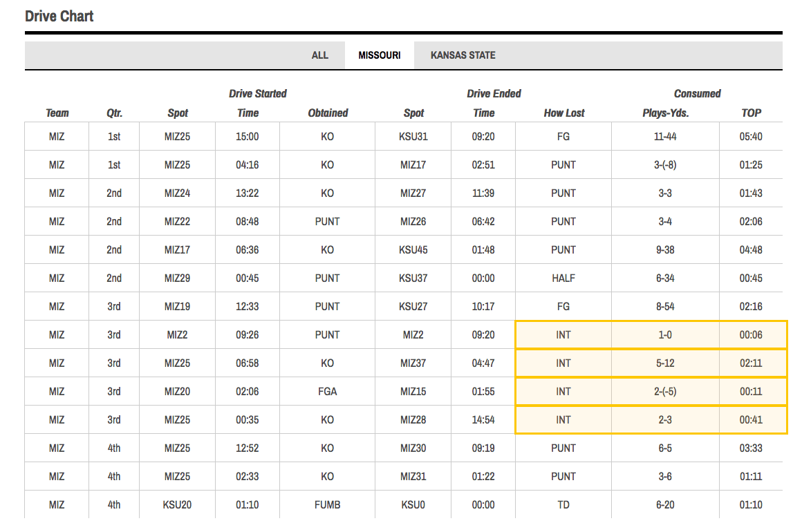
Task: Click the start time '04:16'
Action: [x=248, y=164]
